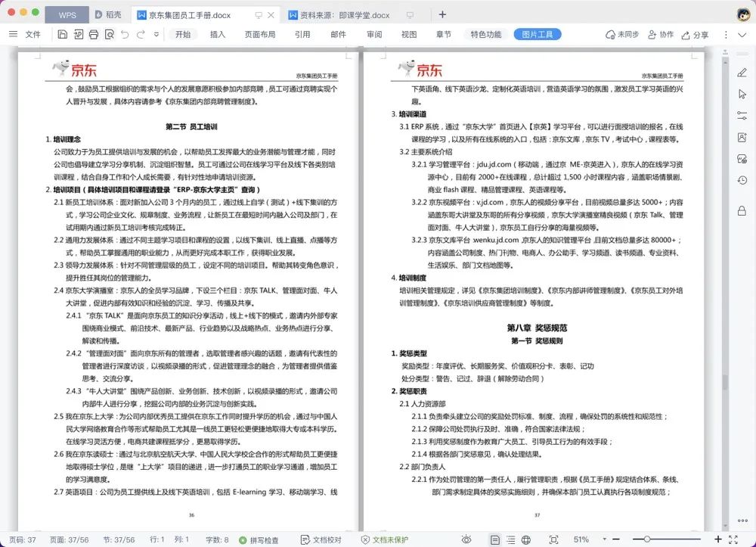Open the 章节 ribbon tab
Screen dimensions: 756x547
444,34
